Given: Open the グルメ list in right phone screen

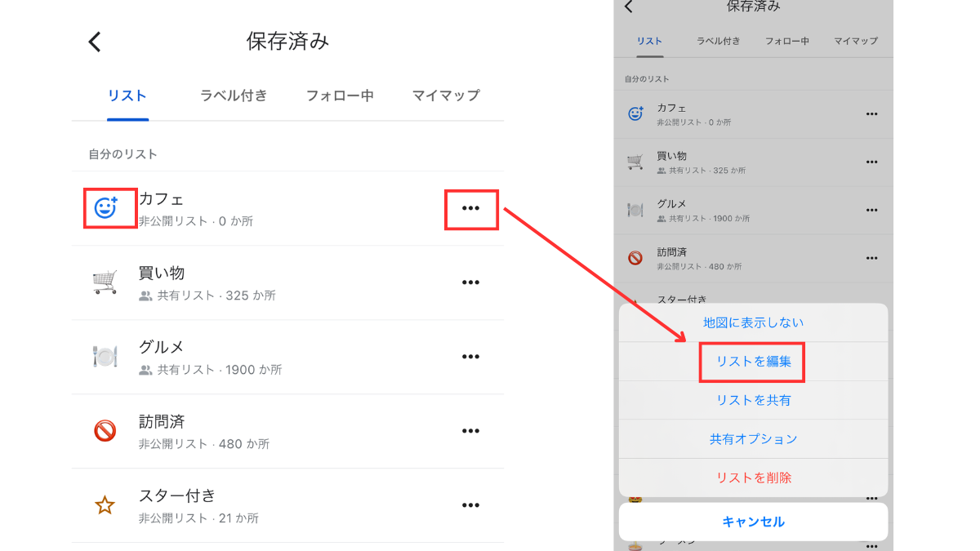Looking at the screenshot, I should (753, 211).
